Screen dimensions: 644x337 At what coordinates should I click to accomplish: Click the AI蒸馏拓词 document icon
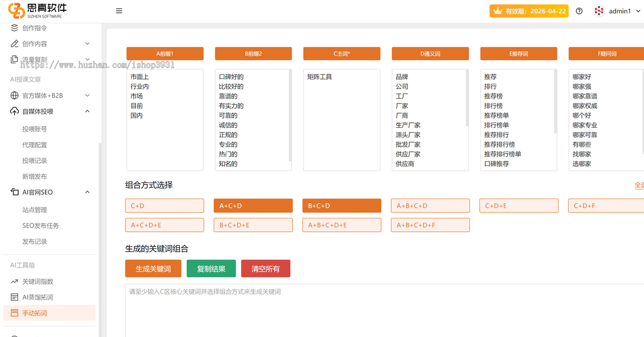pyautogui.click(x=14, y=297)
